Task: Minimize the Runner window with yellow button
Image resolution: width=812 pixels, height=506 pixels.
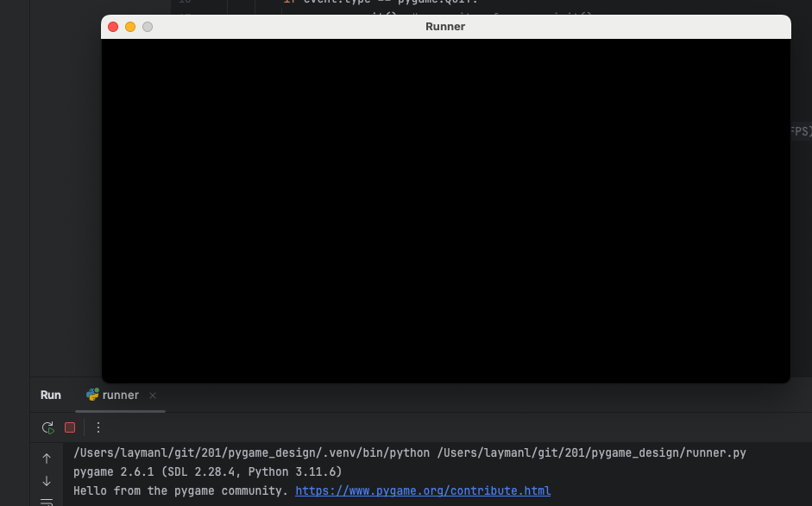Action: pyautogui.click(x=130, y=27)
